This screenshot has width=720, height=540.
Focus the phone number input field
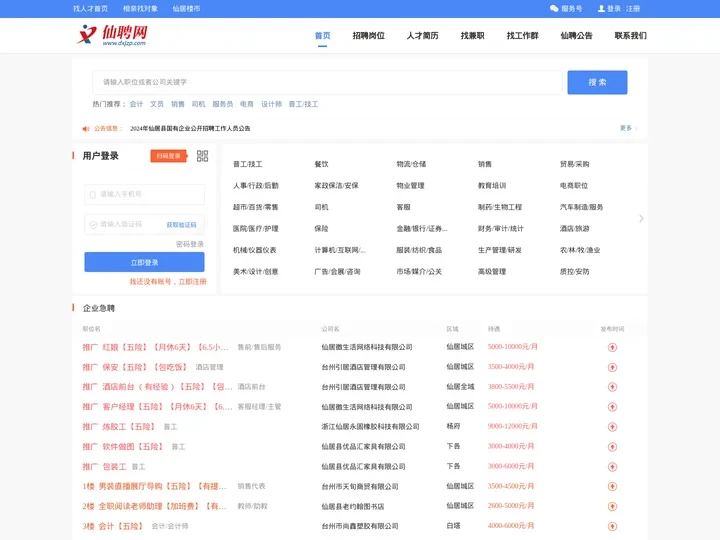click(x=144, y=194)
